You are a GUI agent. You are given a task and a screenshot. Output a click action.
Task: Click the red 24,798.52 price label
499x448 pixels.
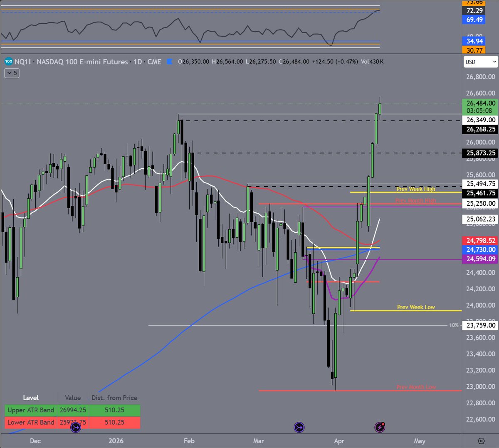[481, 241]
